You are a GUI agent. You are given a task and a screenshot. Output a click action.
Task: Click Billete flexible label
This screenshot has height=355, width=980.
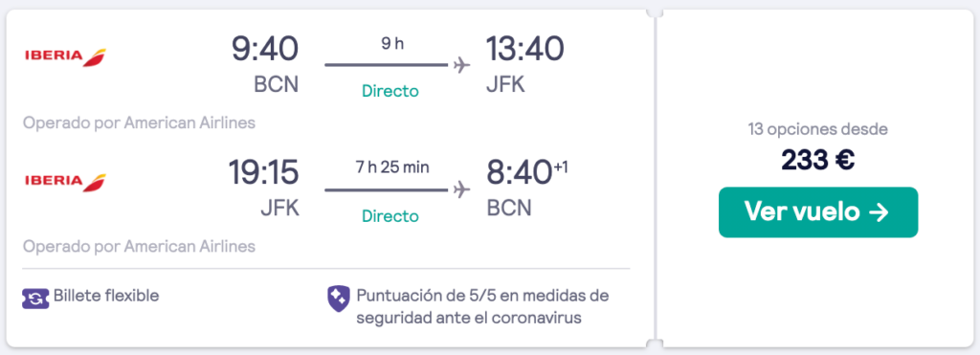(x=106, y=296)
